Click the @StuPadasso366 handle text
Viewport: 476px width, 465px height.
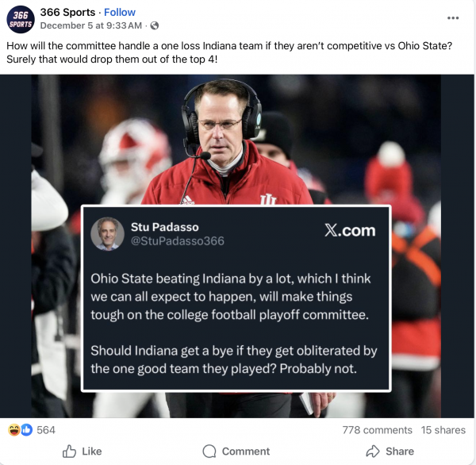point(178,241)
